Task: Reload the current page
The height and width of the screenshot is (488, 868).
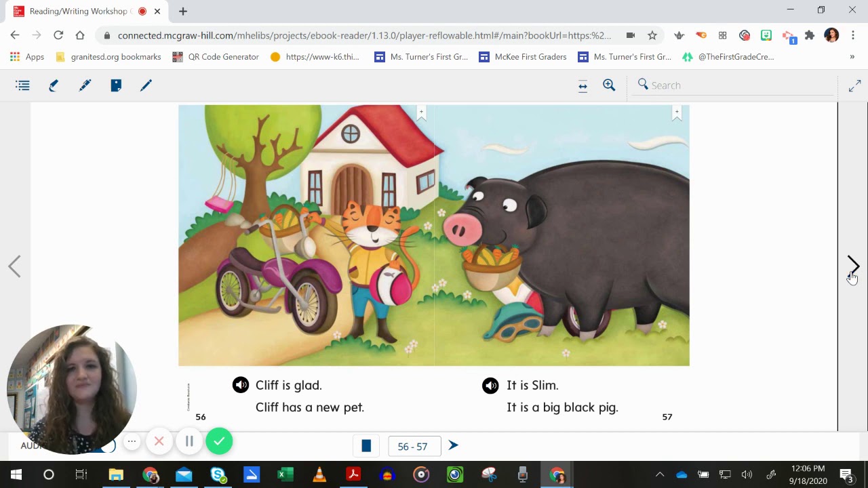Action: tap(58, 35)
